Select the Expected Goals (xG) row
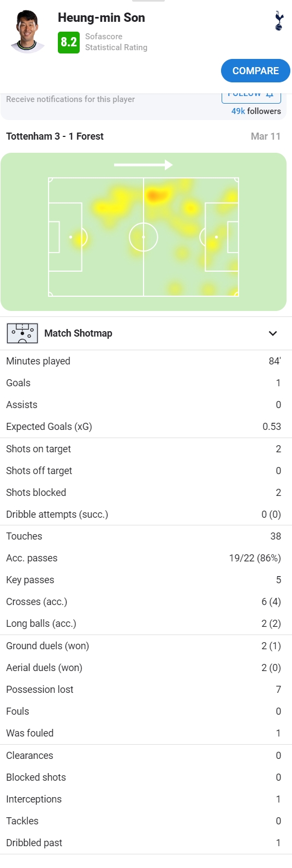The image size is (292, 868). [146, 427]
